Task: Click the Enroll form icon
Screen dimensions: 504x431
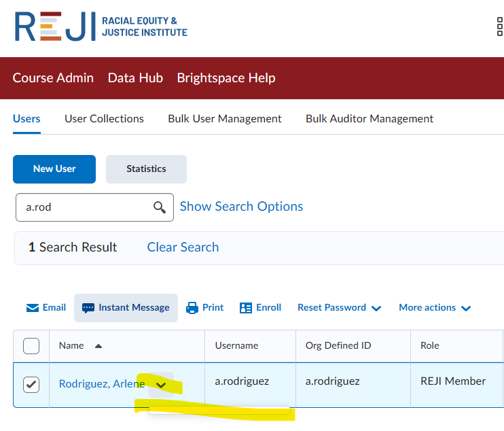Action: (246, 308)
